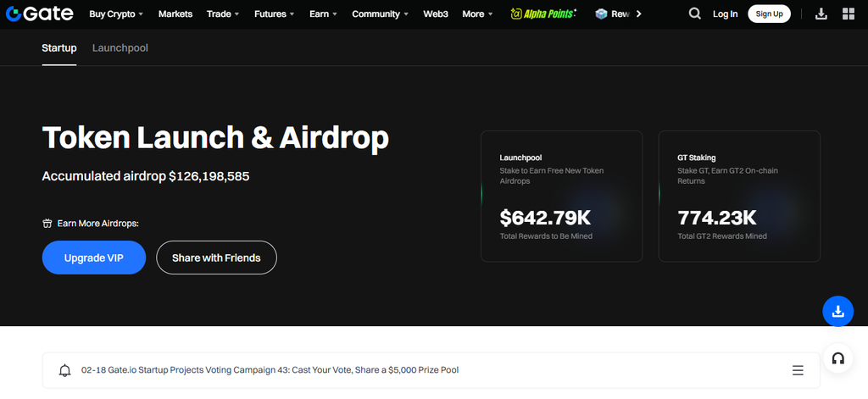Click the Token Launch & Airdrop heading
Image resolution: width=868 pixels, height=399 pixels.
(x=215, y=138)
